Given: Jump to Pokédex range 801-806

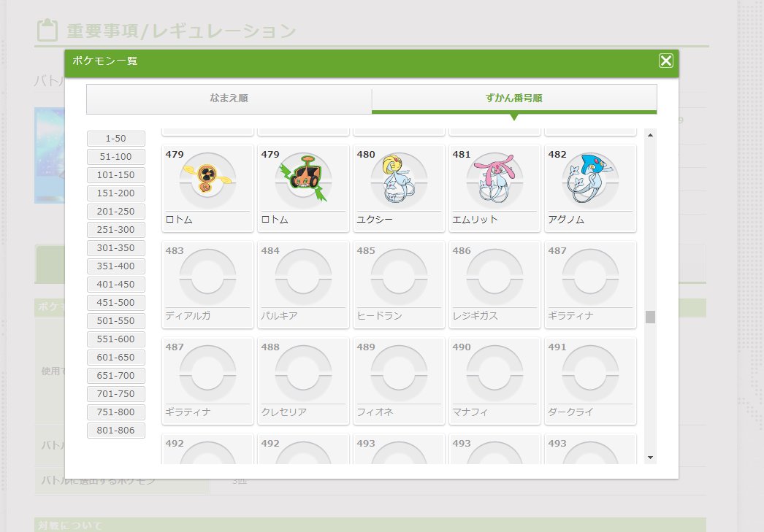Looking at the screenshot, I should pyautogui.click(x=116, y=431).
